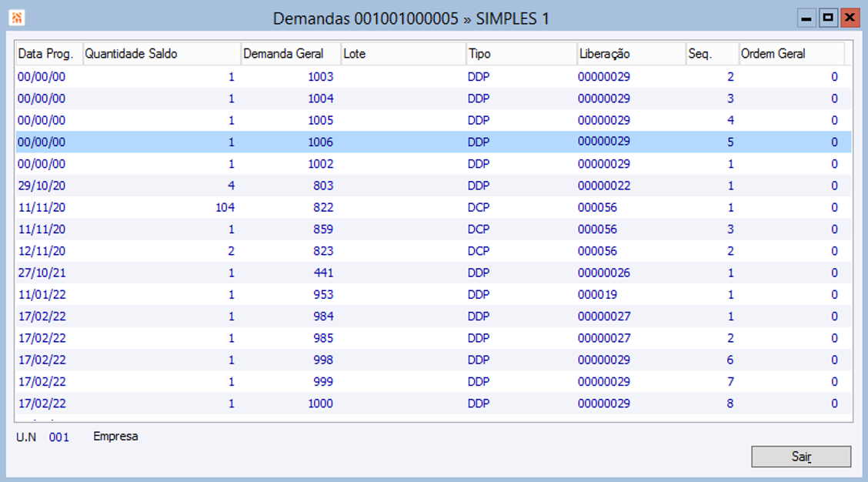
Task: Select demand 822 cell
Action: [323, 208]
